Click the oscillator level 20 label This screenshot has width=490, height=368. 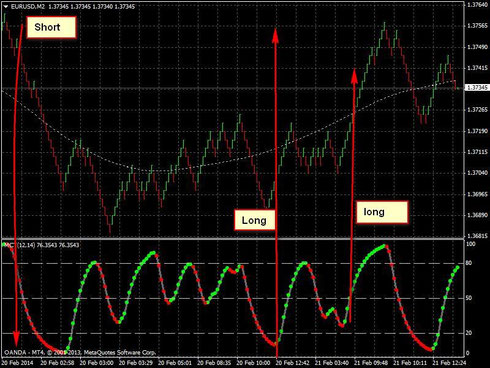pyautogui.click(x=469, y=333)
